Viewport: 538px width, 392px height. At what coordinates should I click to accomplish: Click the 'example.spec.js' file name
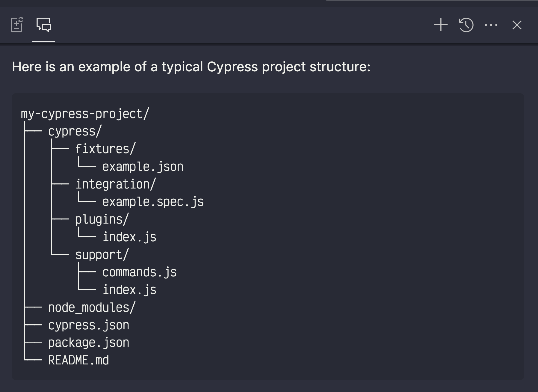pos(153,202)
